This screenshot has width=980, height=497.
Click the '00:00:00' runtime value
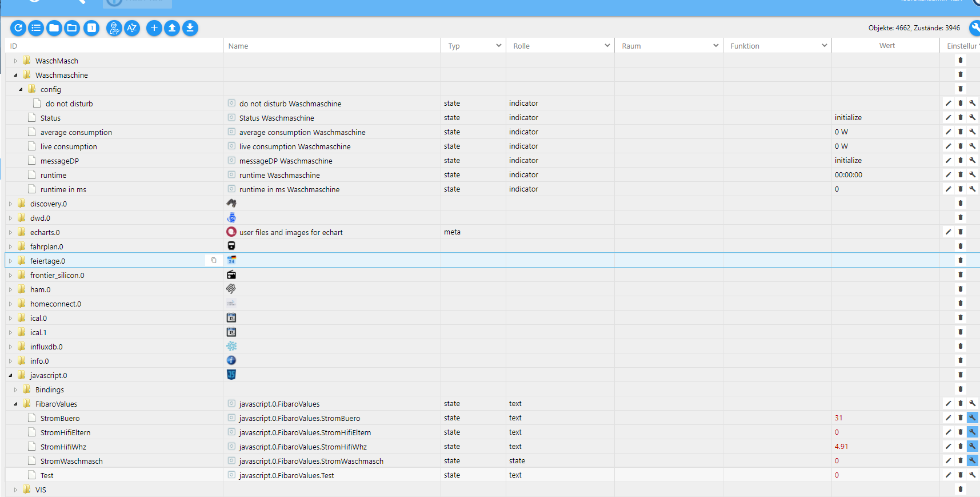tap(849, 175)
